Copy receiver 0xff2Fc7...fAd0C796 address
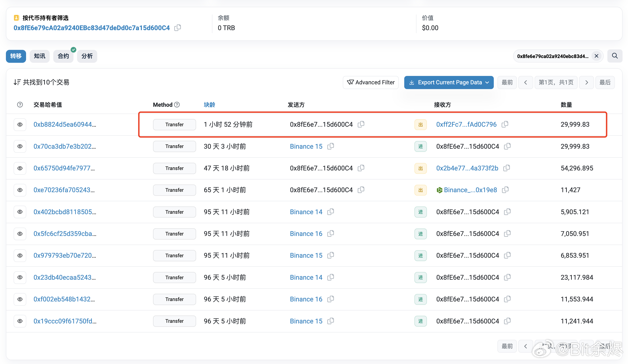 click(x=505, y=124)
